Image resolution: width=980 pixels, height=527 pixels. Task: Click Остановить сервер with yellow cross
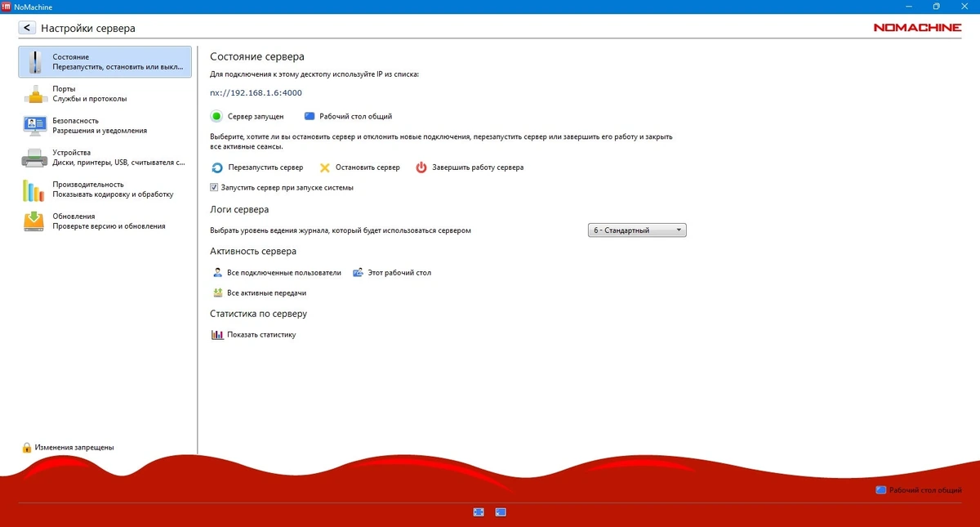point(359,167)
